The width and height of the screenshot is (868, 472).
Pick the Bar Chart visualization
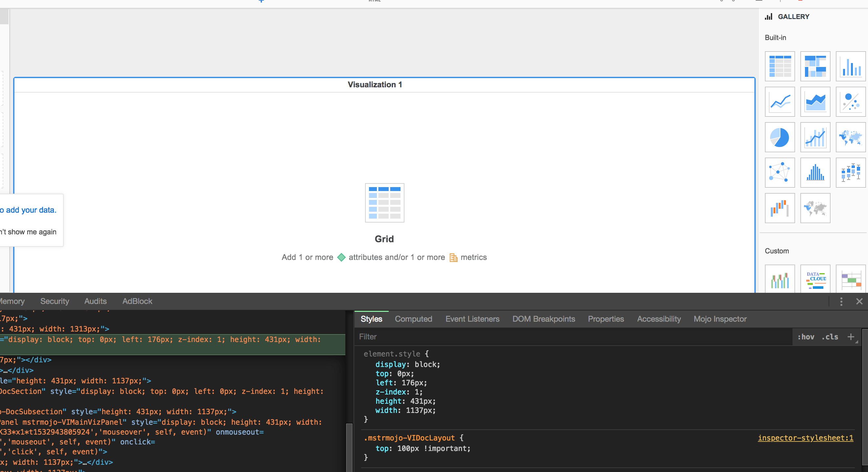[x=851, y=66]
